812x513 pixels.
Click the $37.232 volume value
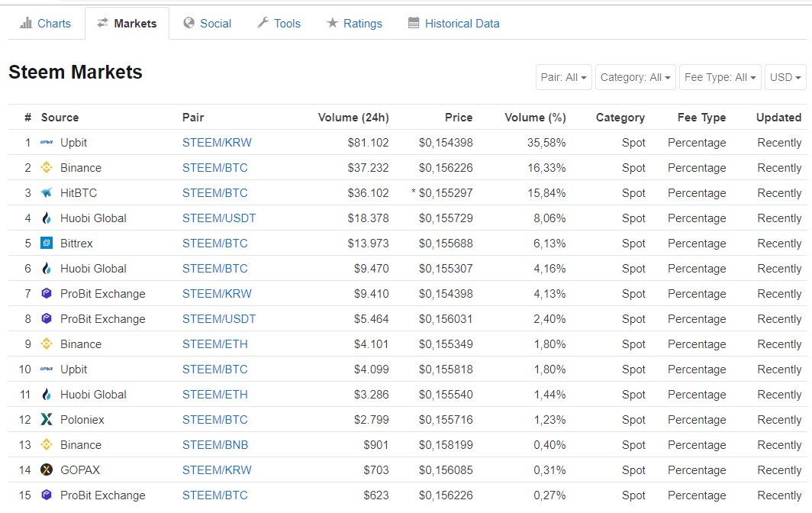coord(368,168)
